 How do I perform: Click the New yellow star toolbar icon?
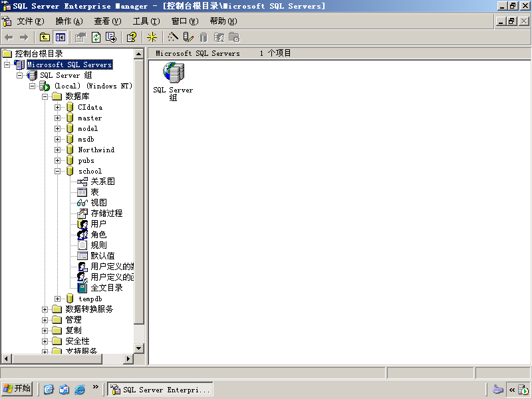(152, 37)
